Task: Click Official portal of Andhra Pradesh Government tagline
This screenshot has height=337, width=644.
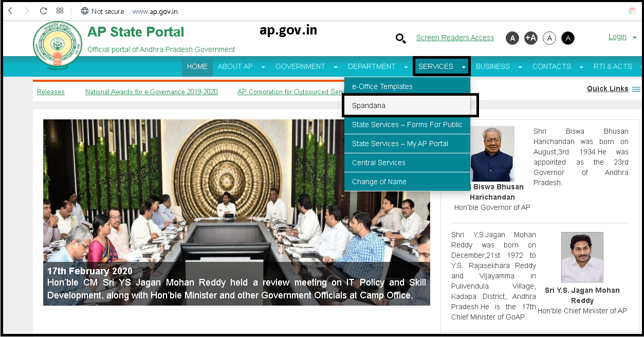Action: [x=161, y=49]
